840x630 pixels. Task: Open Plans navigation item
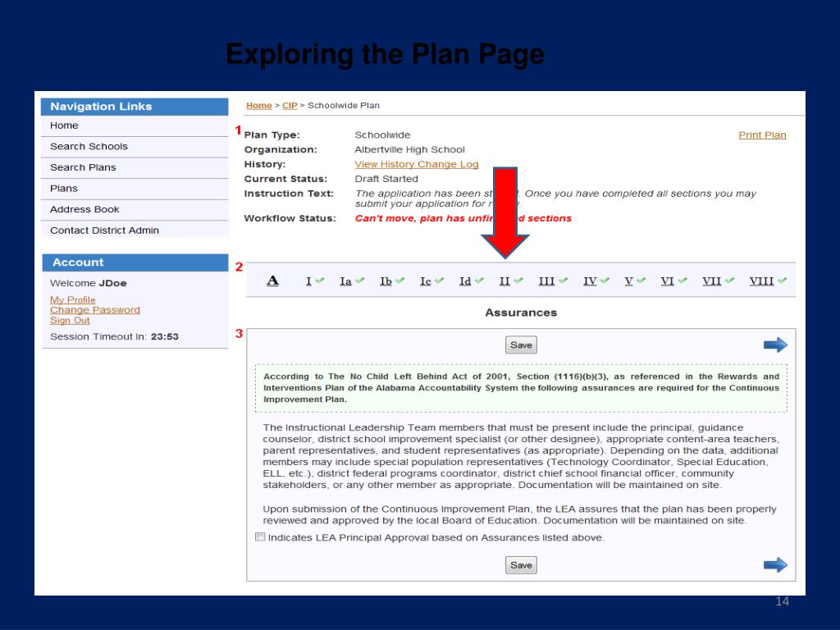coord(135,189)
